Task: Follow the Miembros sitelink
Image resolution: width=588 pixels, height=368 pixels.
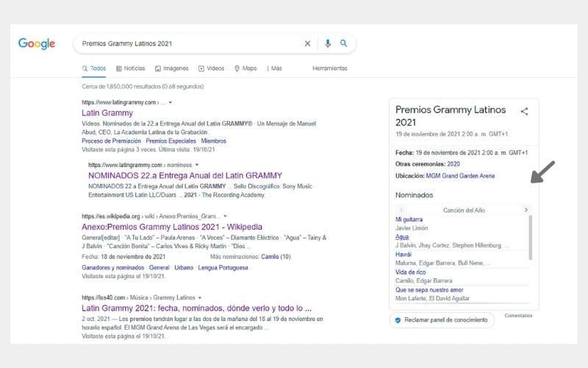Action: (x=213, y=141)
